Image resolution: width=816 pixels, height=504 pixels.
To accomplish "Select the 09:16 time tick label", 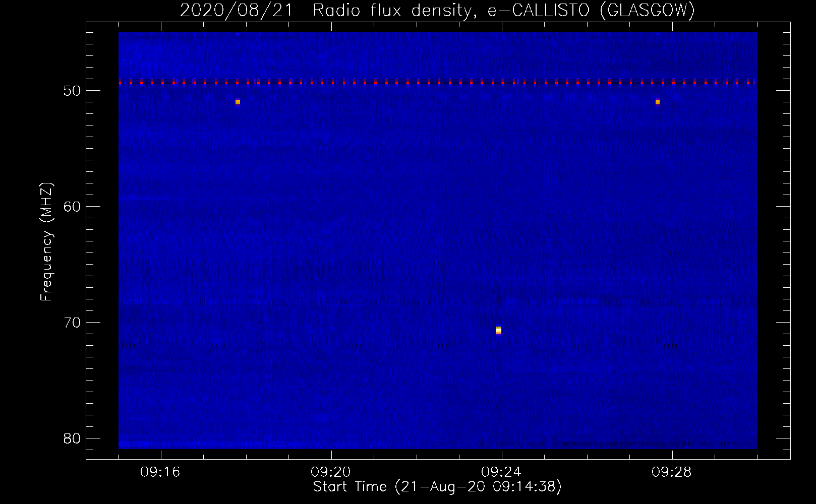I will [x=160, y=473].
